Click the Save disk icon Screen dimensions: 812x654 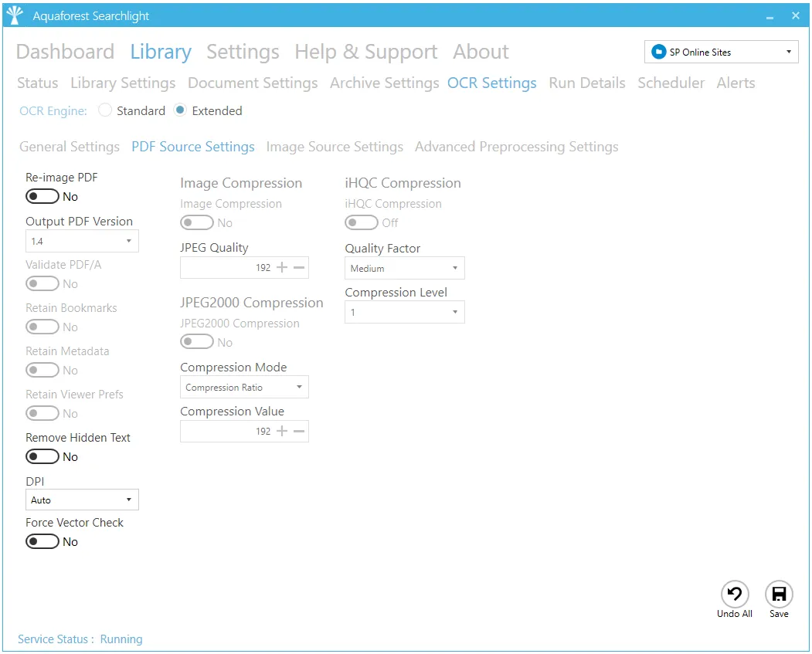pos(779,594)
